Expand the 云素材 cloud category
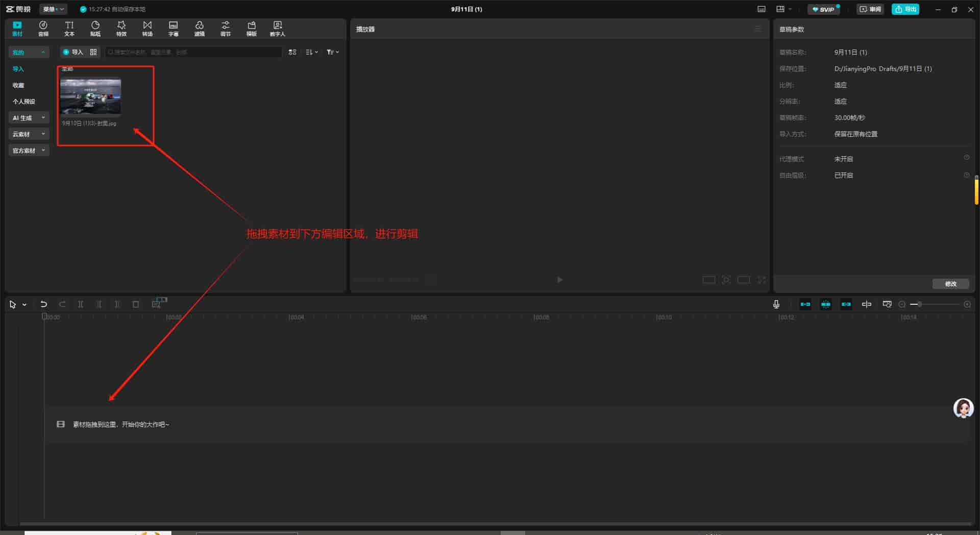 (x=29, y=134)
